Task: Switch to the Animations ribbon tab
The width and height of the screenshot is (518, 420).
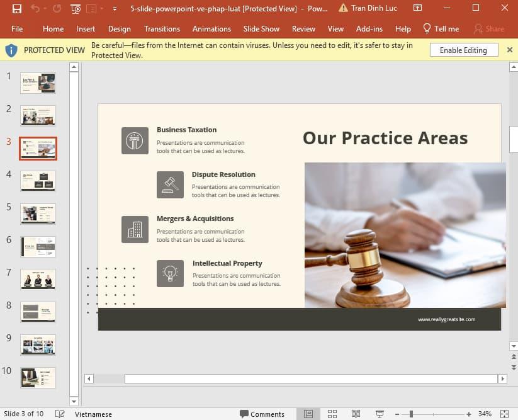Action: click(211, 28)
